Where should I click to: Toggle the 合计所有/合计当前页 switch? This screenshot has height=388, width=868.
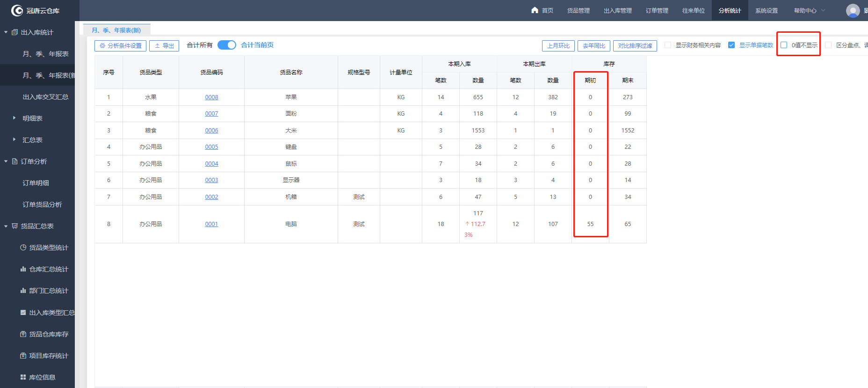click(227, 45)
